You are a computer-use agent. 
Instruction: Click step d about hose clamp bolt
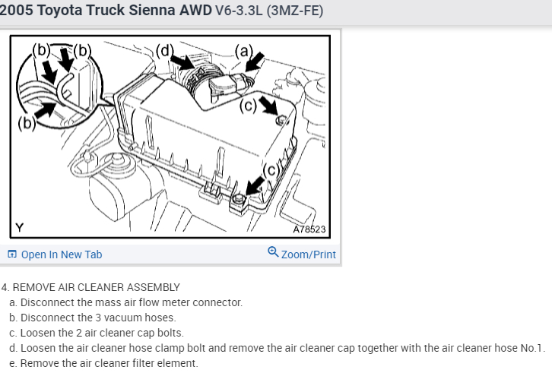(x=278, y=348)
